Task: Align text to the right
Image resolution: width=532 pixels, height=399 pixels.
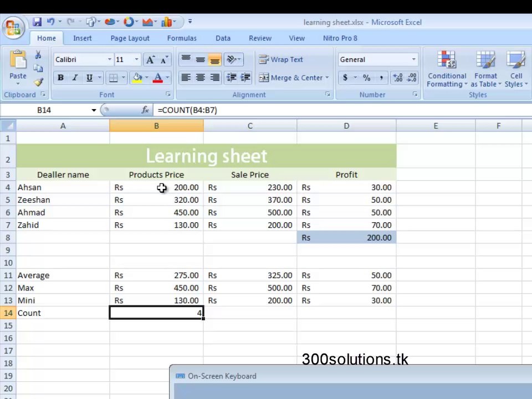Action: coord(215,78)
